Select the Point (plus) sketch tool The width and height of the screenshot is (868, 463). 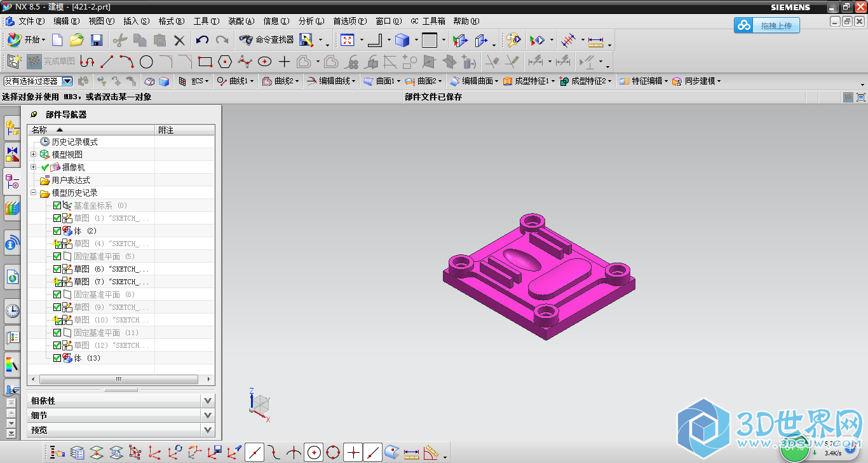pyautogui.click(x=284, y=62)
